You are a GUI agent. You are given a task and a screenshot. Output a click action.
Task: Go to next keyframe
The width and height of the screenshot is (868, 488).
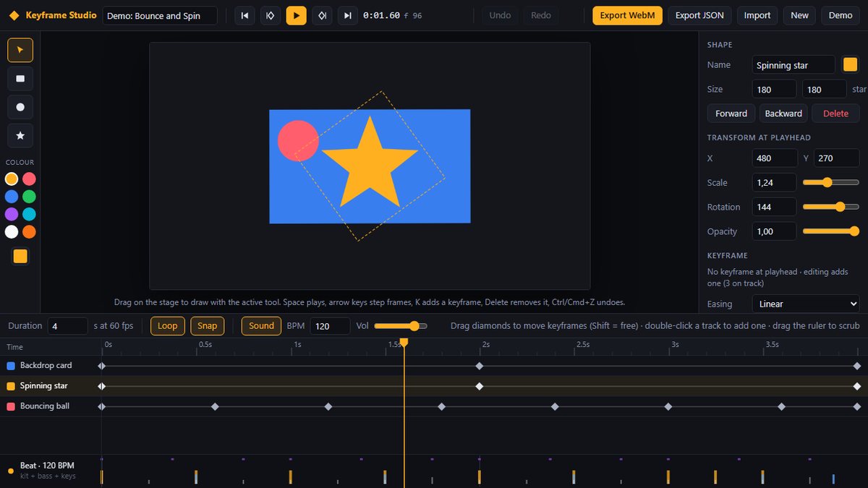[x=323, y=15]
